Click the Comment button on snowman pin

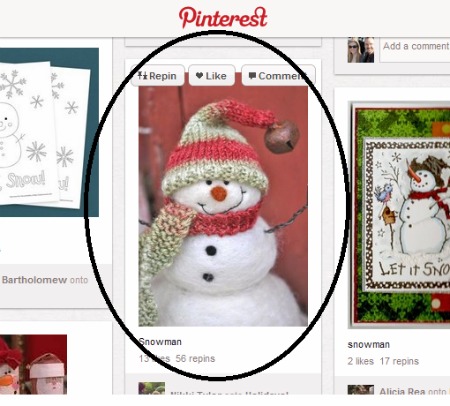point(278,76)
